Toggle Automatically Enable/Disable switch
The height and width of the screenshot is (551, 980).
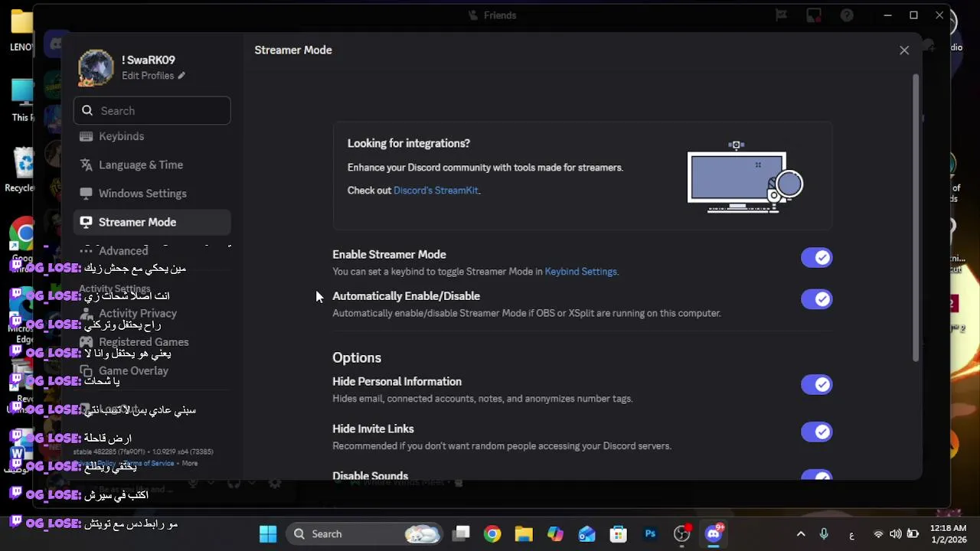(816, 299)
